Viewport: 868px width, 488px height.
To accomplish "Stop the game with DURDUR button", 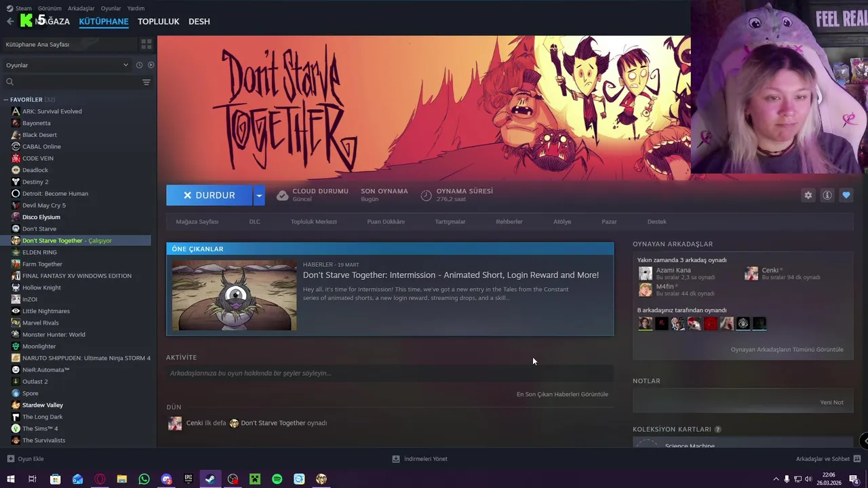I will [x=209, y=195].
